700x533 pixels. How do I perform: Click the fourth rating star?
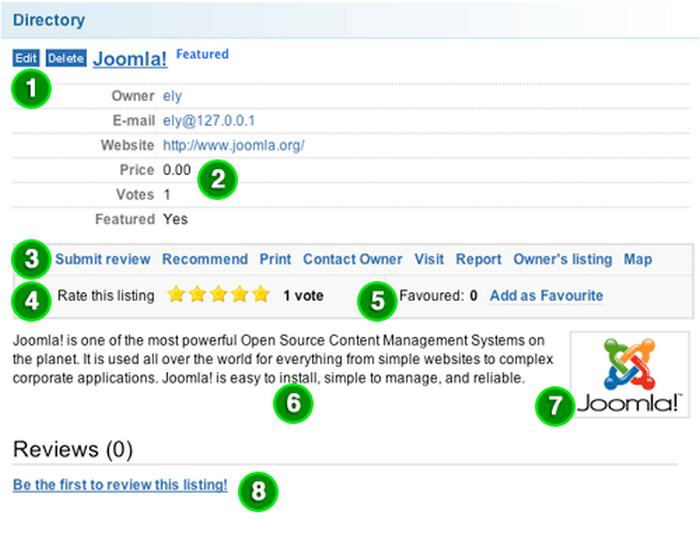[x=240, y=295]
